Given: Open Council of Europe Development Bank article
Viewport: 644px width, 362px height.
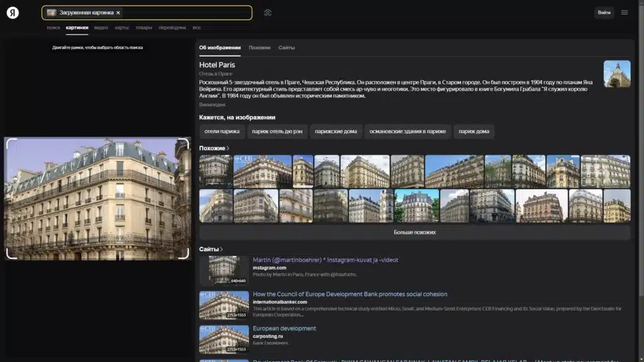Looking at the screenshot, I should [350, 294].
